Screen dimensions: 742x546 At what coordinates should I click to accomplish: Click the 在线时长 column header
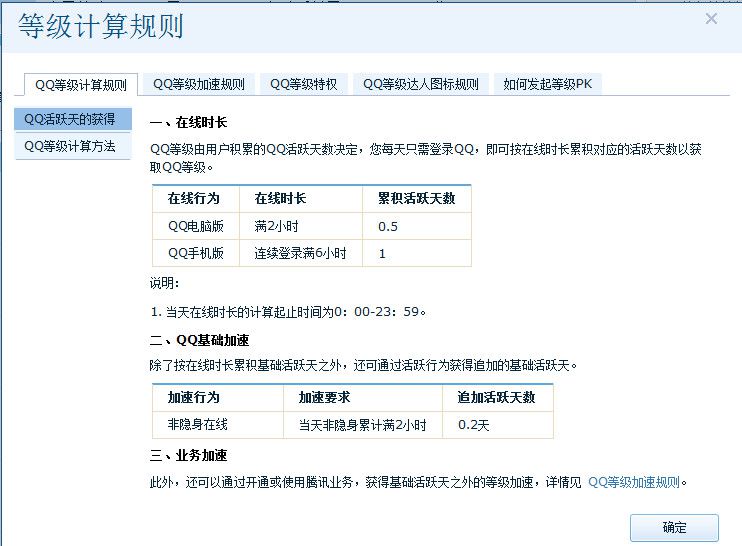click(x=301, y=198)
